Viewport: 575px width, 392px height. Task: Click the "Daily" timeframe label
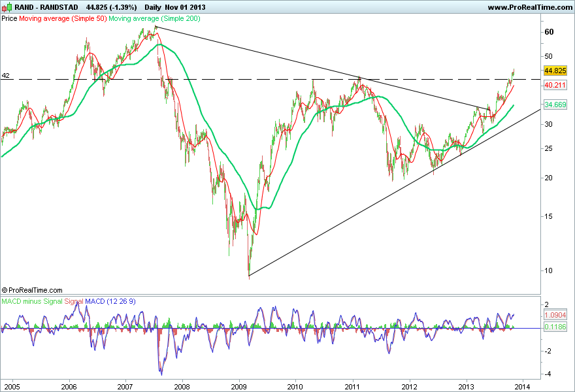click(x=152, y=7)
